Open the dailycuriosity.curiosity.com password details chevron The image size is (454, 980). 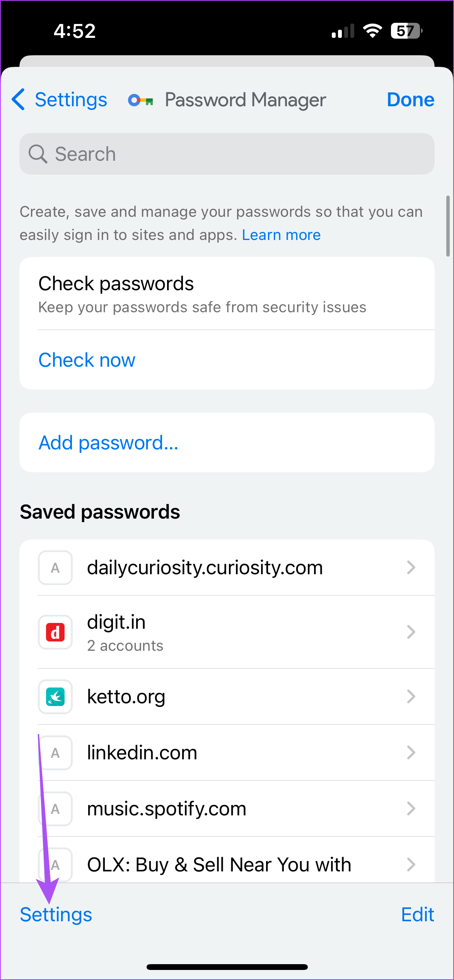pyautogui.click(x=411, y=568)
